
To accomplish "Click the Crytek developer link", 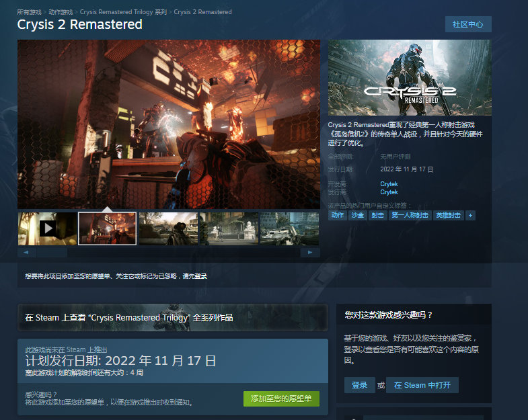I will (389, 184).
